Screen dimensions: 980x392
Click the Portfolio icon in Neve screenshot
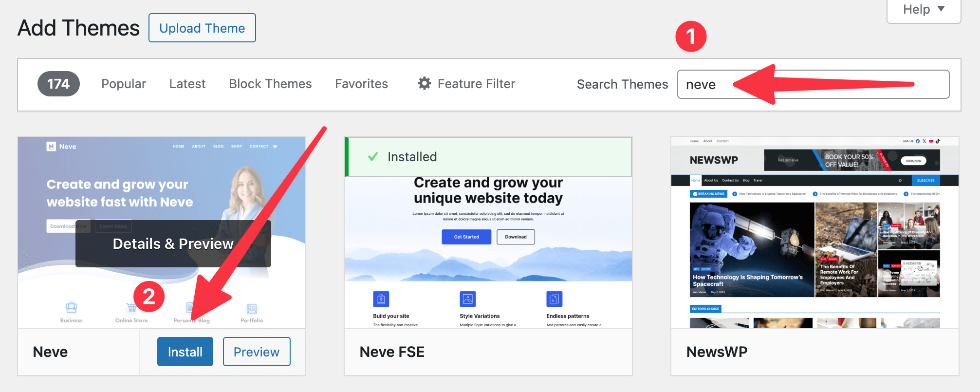pyautogui.click(x=252, y=309)
